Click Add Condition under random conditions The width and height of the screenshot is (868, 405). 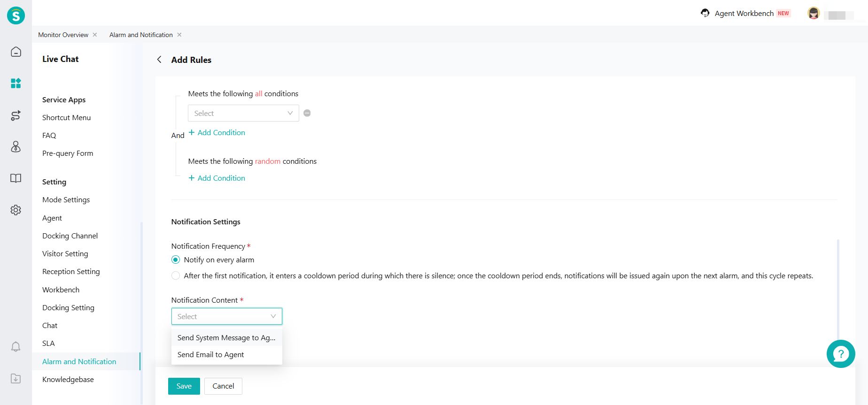(x=217, y=178)
